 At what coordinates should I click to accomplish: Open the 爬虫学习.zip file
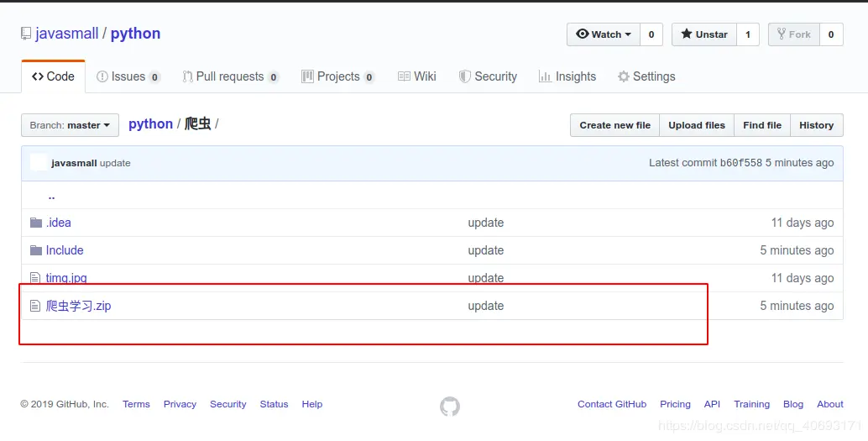pyautogui.click(x=79, y=306)
